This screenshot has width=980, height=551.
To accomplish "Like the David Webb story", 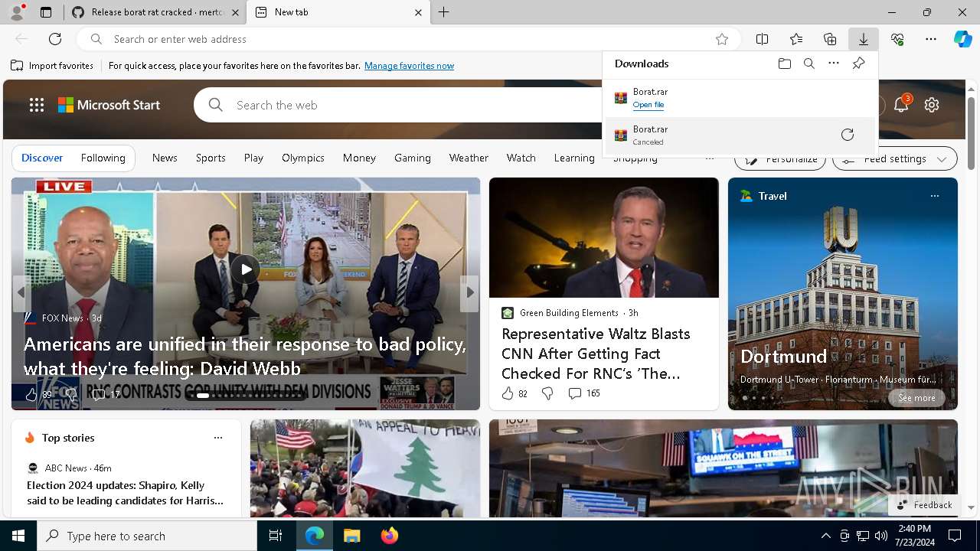I will pyautogui.click(x=31, y=395).
